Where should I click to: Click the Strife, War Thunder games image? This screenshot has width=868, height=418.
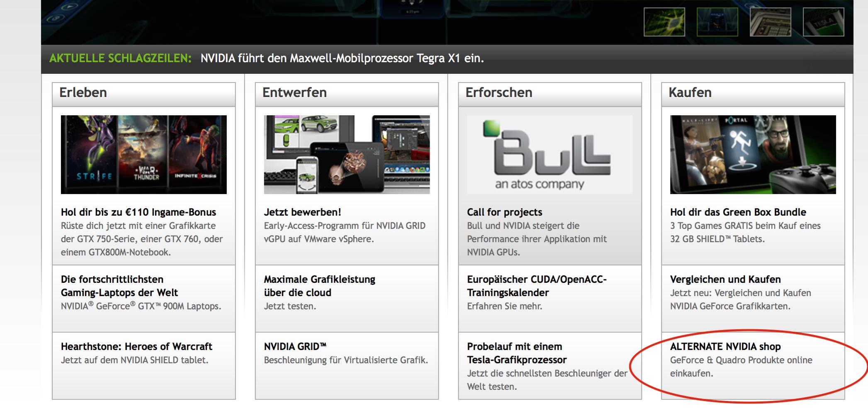click(144, 155)
